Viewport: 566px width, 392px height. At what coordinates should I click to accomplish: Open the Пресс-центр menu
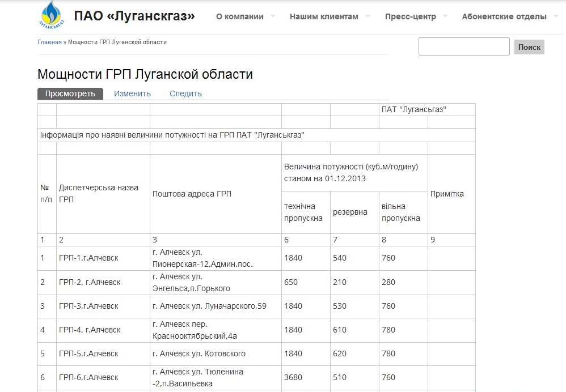(x=411, y=16)
